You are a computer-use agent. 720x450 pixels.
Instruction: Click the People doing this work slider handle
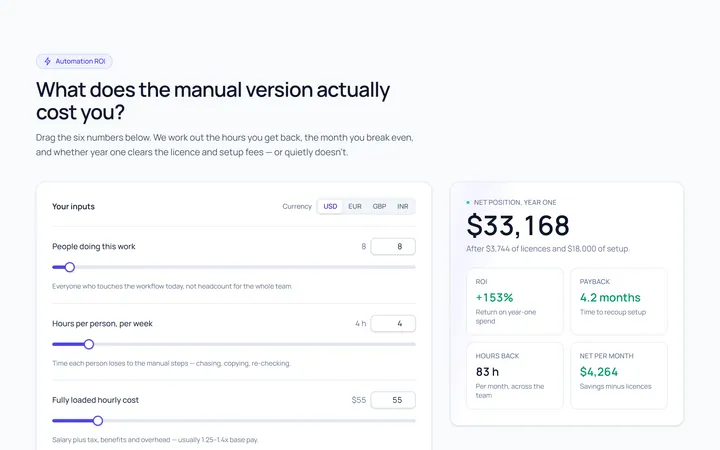click(x=69, y=267)
